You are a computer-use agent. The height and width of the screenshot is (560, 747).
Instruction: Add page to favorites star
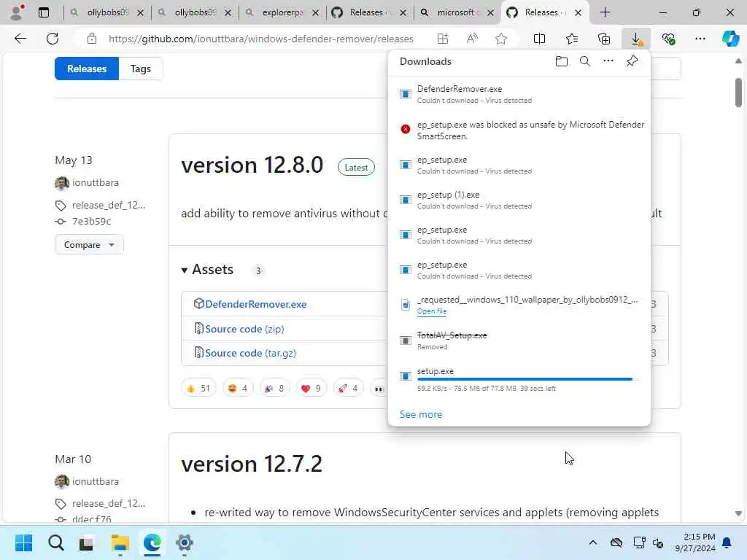click(x=500, y=39)
